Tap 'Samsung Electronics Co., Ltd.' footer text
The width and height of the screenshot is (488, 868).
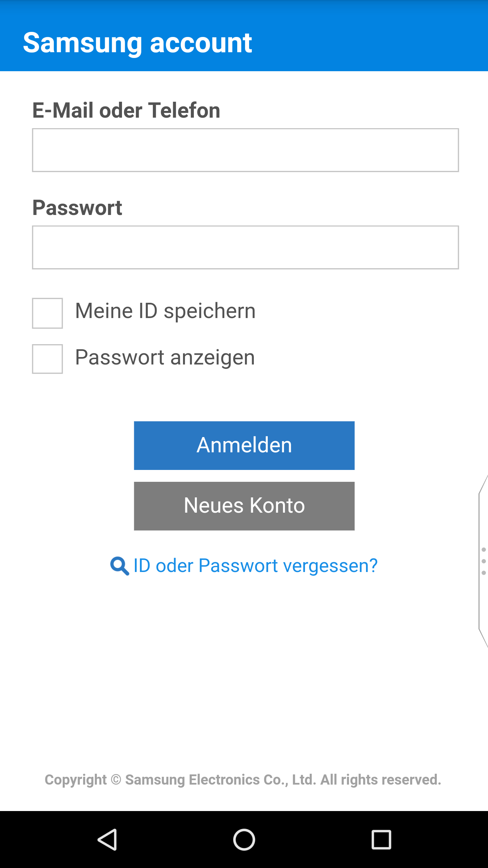(x=221, y=780)
